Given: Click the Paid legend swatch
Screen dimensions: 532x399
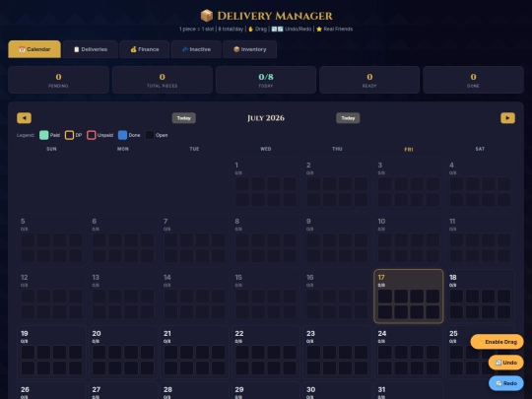Looking at the screenshot, I should coord(44,135).
